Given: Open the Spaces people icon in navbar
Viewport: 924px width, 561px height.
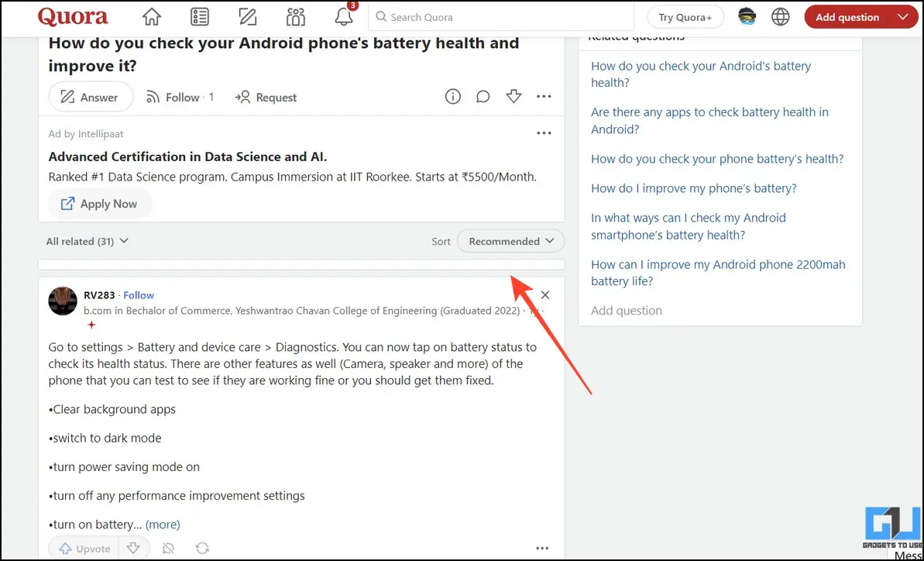Looking at the screenshot, I should (296, 17).
